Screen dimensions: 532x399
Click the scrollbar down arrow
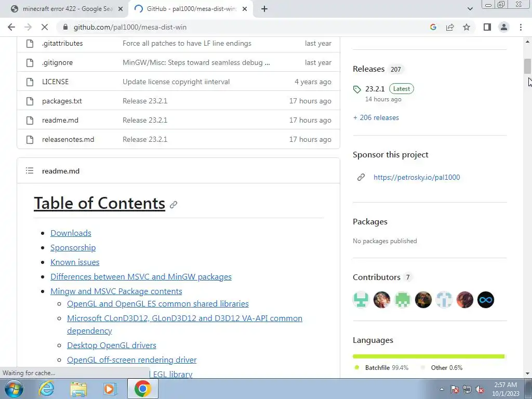point(527,374)
